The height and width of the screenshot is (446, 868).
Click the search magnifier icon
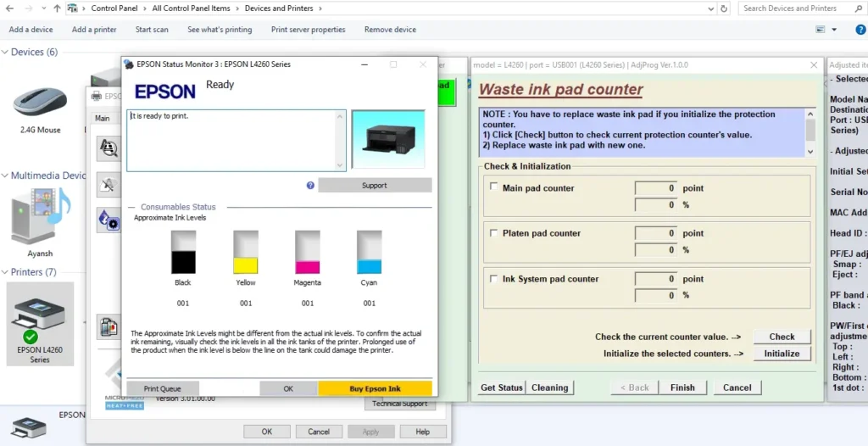click(859, 8)
